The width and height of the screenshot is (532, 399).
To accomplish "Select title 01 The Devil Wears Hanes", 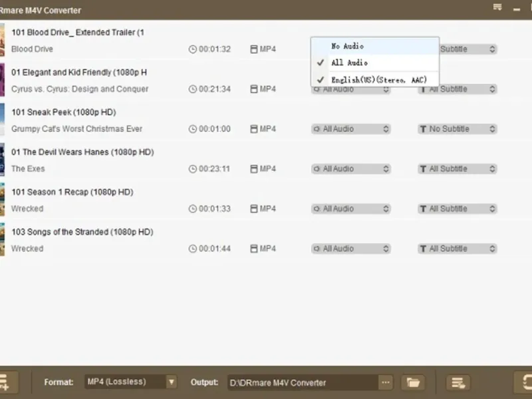I will coord(82,152).
